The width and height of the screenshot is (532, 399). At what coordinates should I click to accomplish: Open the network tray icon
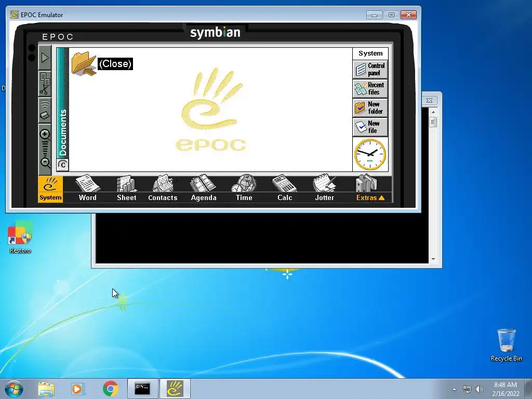click(467, 389)
